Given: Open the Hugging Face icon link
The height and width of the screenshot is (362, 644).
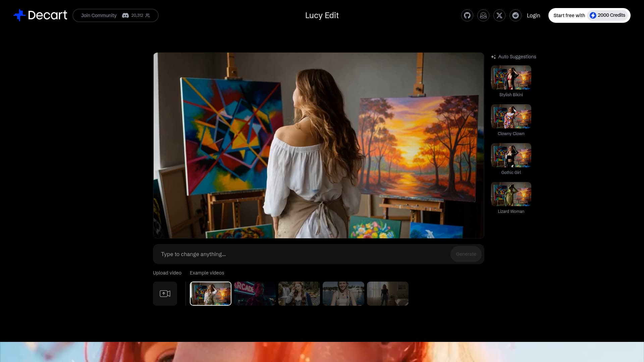Looking at the screenshot, I should (483, 15).
